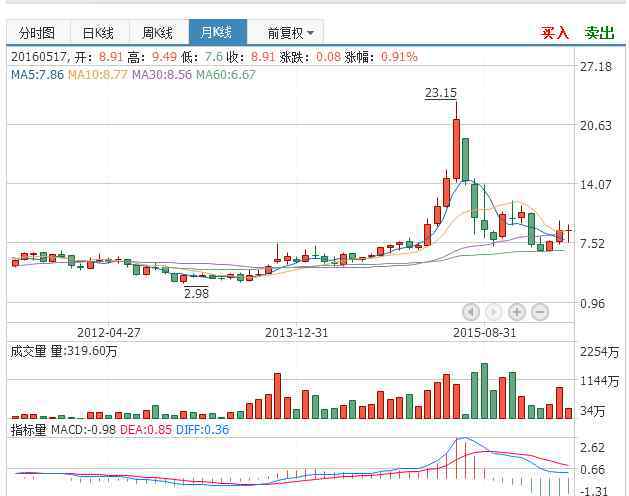Click the MA30:8.56 indicator text
Viewport: 629px width, 496px height.
162,75
